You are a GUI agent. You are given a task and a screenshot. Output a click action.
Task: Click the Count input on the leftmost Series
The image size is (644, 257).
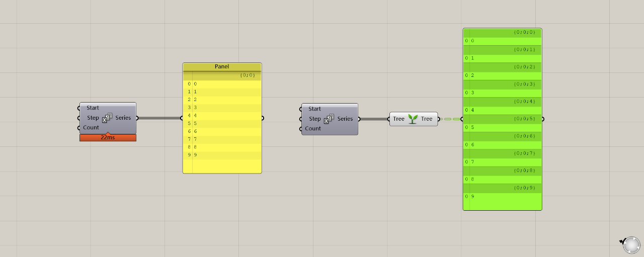tap(91, 128)
